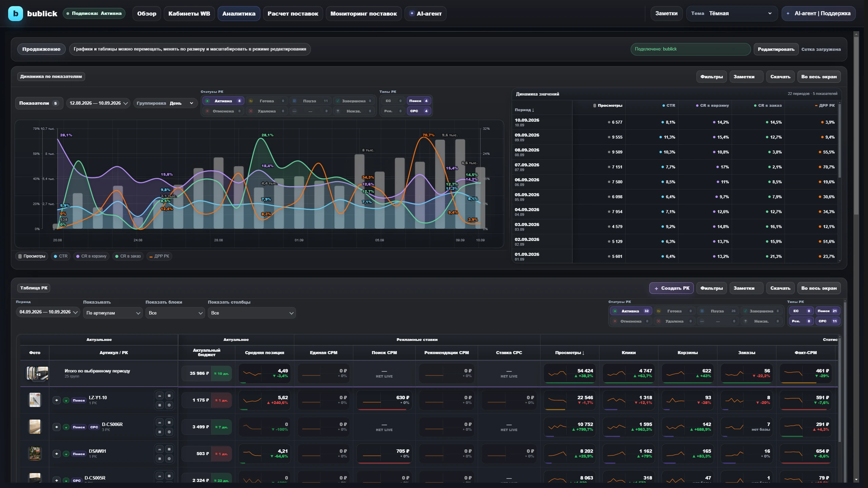
Task: Sort by Просмотры column header in Таблица РК
Action: [570, 353]
